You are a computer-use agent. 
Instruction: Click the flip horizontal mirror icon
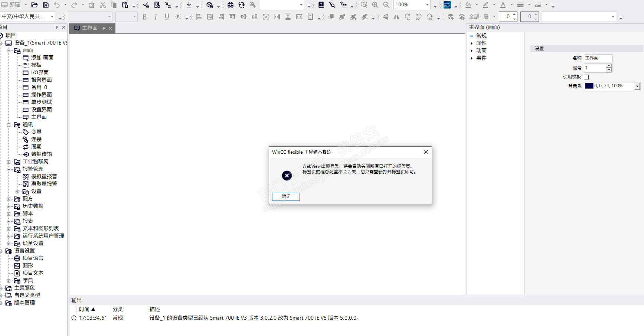coord(396,17)
